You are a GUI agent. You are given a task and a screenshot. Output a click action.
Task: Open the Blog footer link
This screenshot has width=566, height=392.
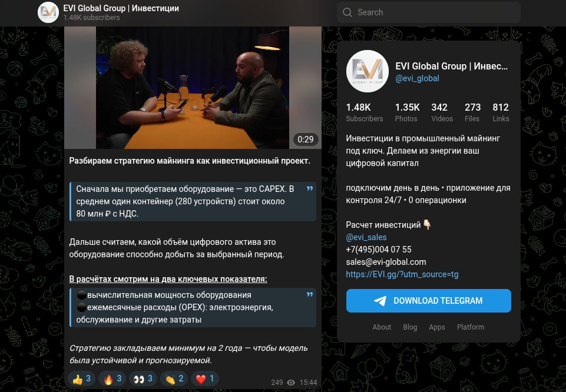[410, 327]
